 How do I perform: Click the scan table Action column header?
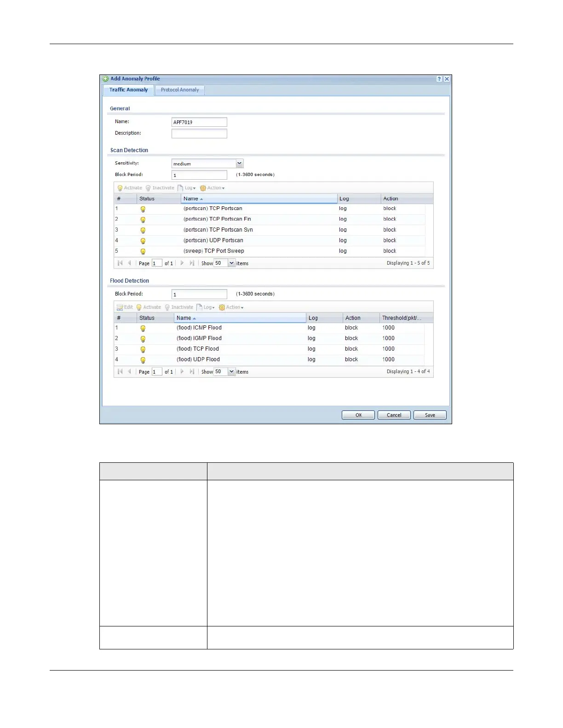(x=407, y=199)
